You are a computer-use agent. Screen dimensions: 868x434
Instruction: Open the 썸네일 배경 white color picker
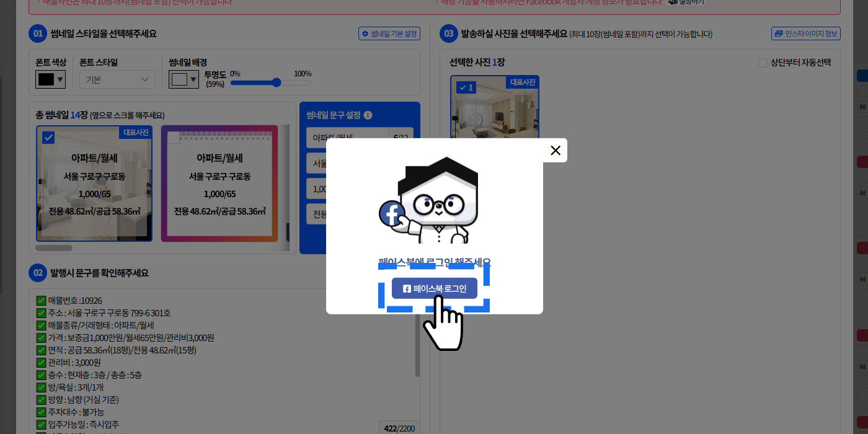pyautogui.click(x=184, y=79)
